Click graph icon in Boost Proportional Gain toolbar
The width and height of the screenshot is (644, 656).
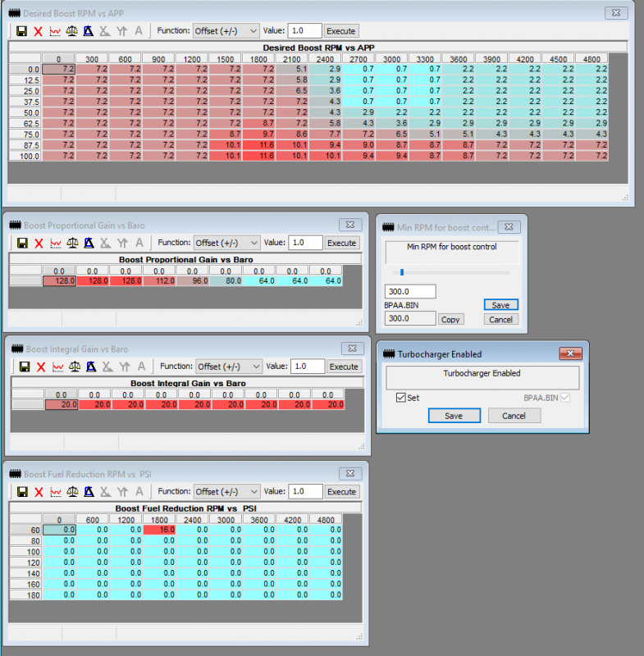(x=56, y=243)
